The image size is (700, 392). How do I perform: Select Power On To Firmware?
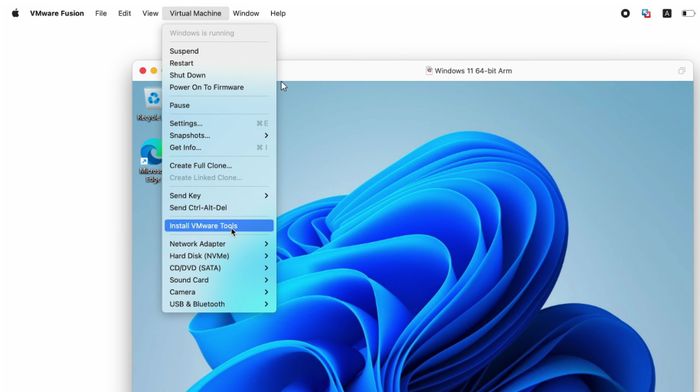(219, 88)
